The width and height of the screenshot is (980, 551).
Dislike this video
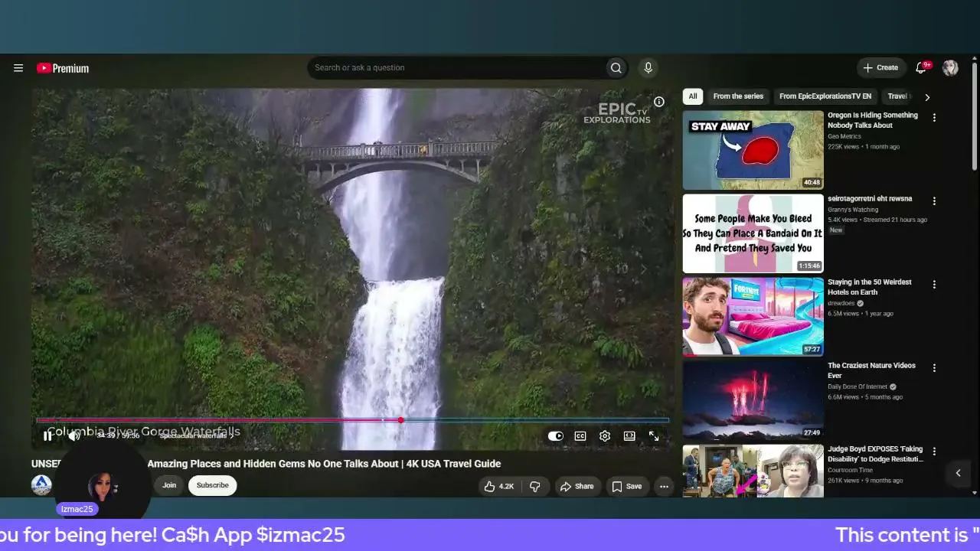[535, 486]
